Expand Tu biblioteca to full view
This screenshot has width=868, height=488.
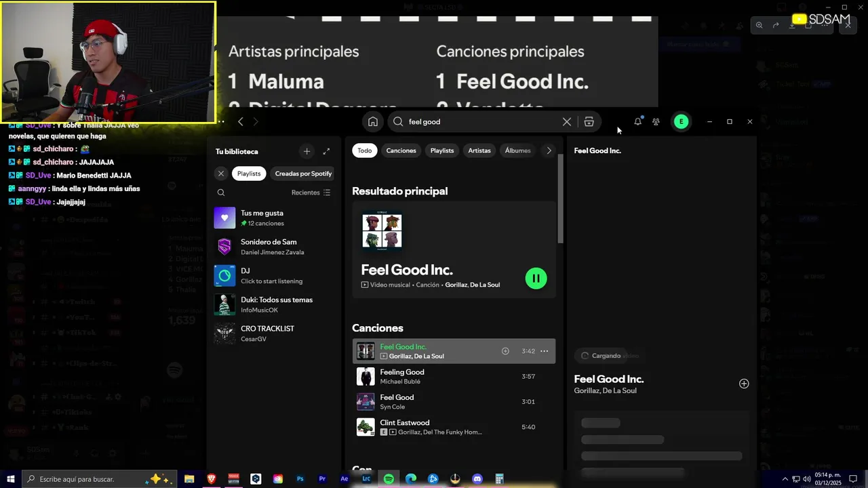pyautogui.click(x=326, y=152)
